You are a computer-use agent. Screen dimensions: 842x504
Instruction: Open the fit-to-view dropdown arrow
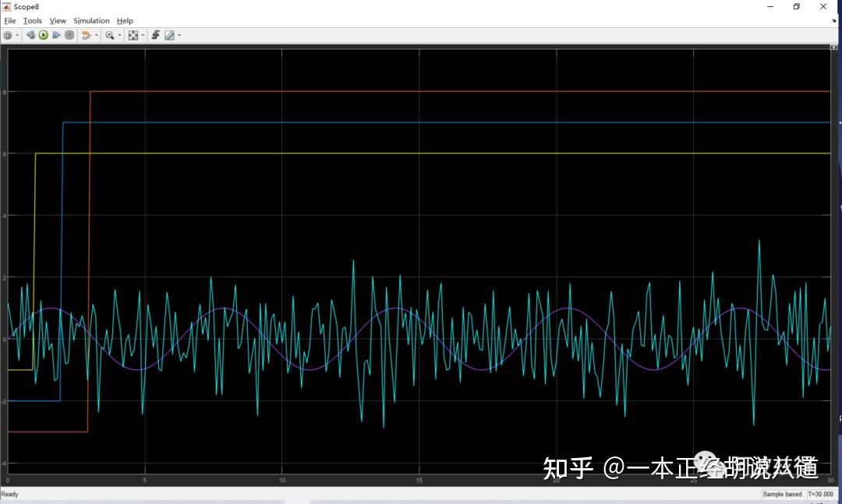143,35
